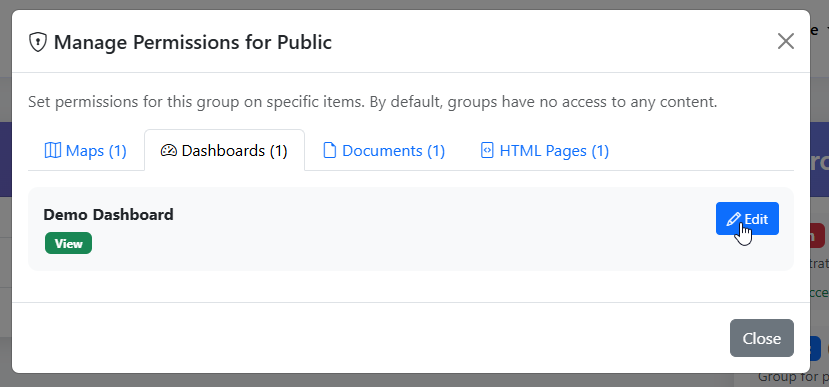Select the Dashboards (1) tab
The image size is (829, 387).
(224, 151)
